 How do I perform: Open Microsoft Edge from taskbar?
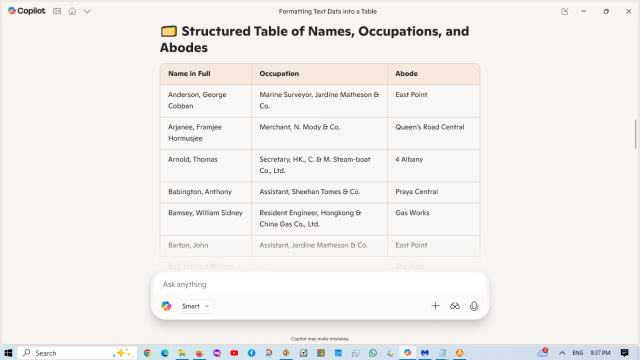coord(165,353)
